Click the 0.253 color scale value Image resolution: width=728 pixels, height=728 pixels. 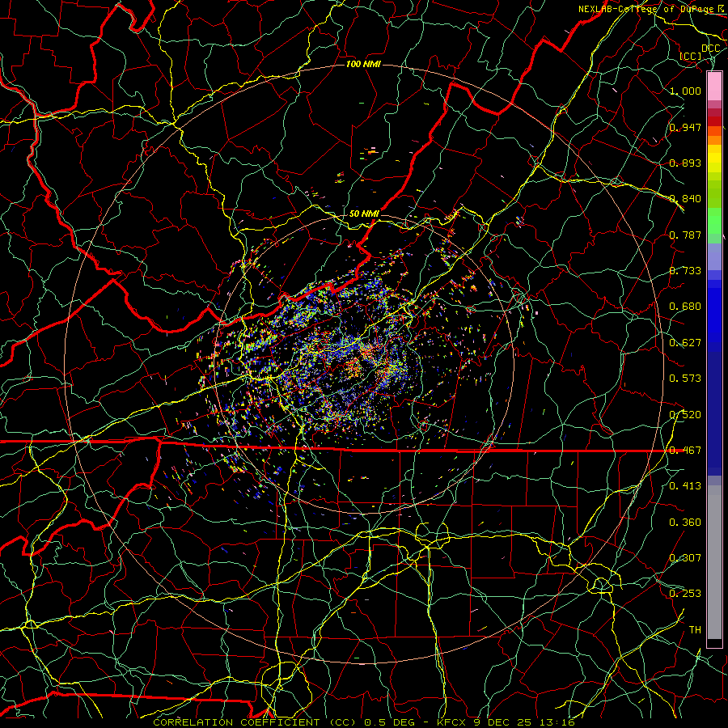(x=685, y=594)
